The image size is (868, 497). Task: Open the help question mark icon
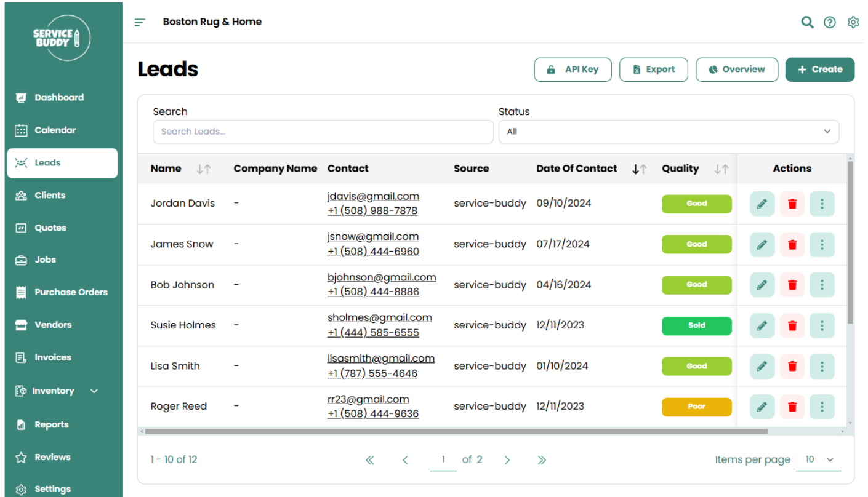830,22
